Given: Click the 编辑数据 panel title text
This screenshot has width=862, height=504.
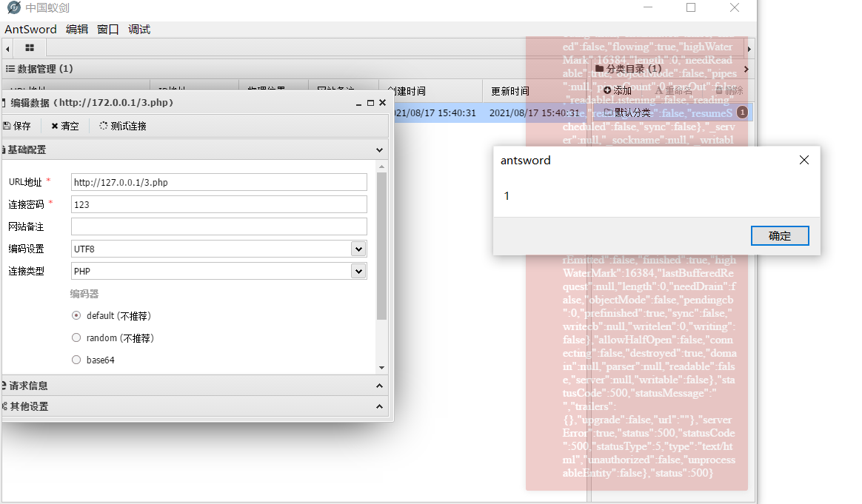Looking at the screenshot, I should click(x=92, y=103).
